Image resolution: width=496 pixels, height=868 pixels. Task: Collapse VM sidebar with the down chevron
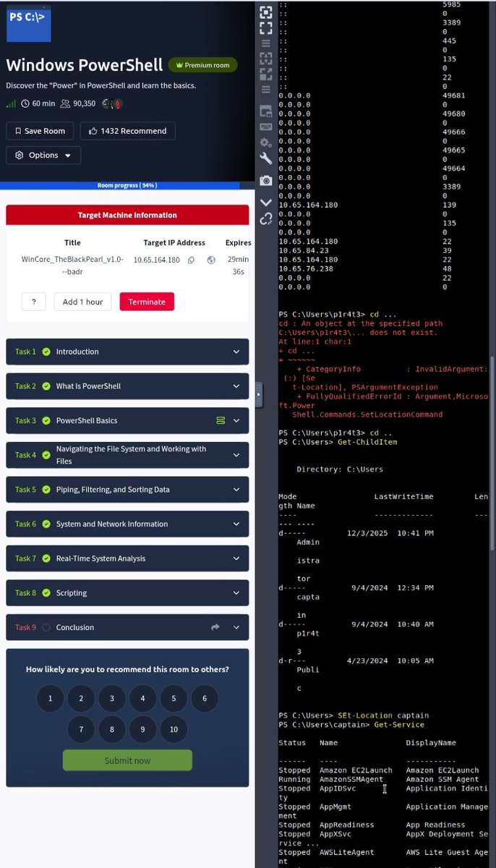266,203
